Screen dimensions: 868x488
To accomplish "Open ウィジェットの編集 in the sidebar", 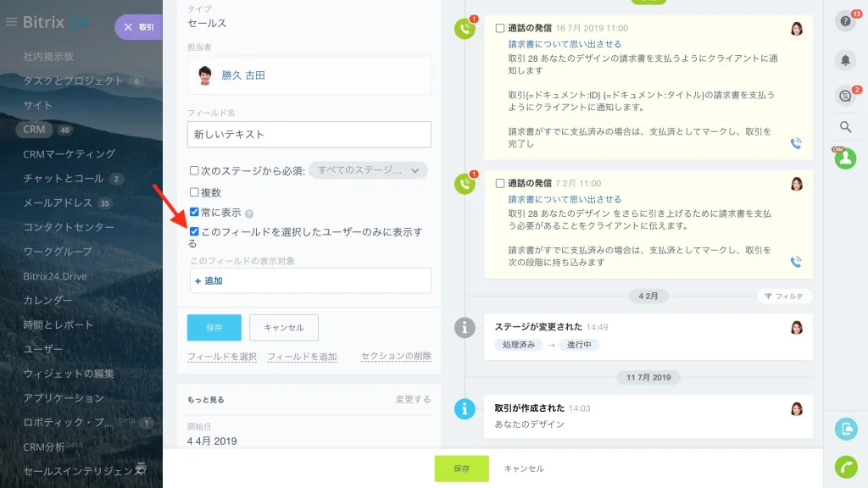I will tap(69, 374).
